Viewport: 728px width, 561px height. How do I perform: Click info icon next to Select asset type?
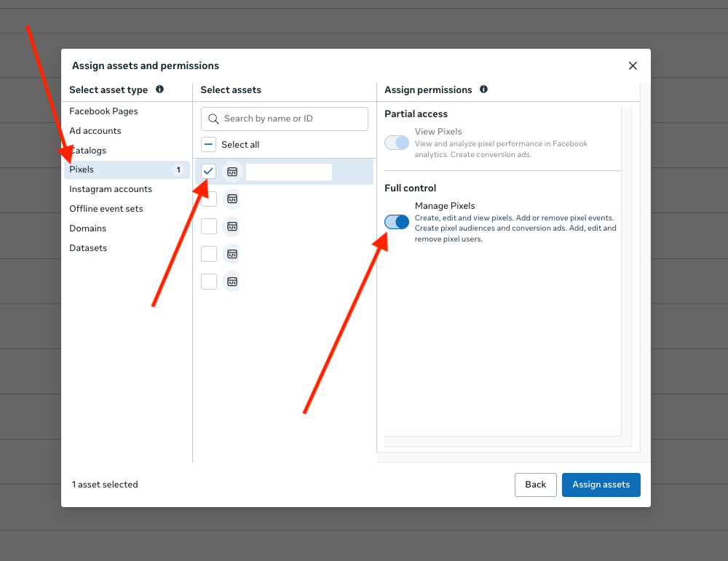pos(159,89)
